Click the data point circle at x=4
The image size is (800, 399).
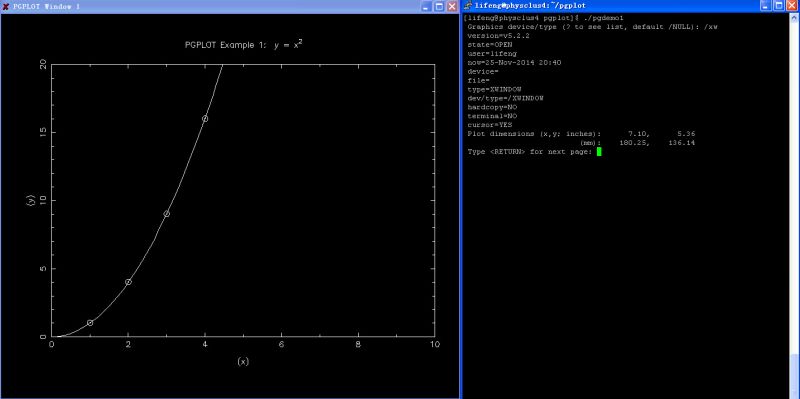[x=205, y=118]
